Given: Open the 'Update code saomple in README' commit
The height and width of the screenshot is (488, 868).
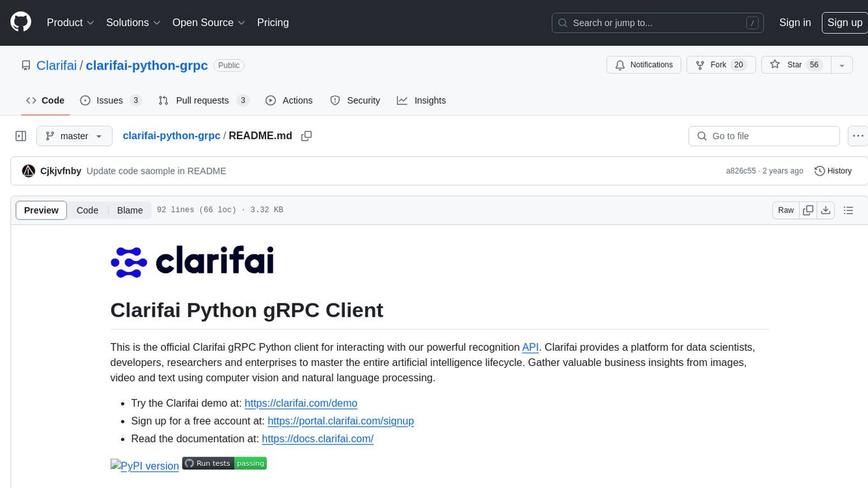Looking at the screenshot, I should coord(156,171).
